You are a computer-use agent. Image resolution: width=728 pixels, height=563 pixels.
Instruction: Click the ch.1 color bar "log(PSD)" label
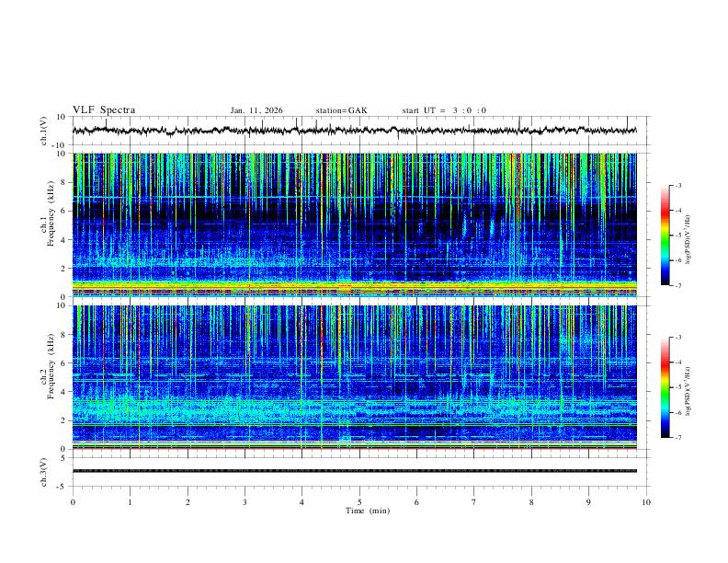688,240
